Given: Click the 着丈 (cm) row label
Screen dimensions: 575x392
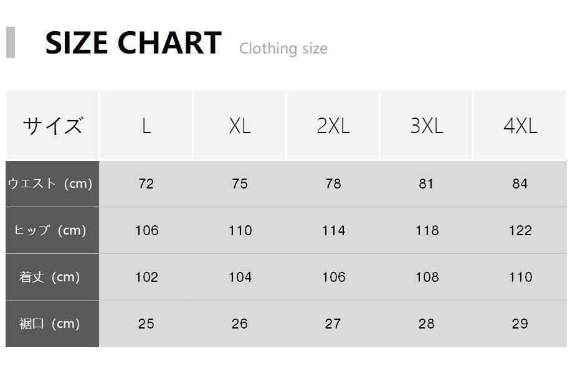Looking at the screenshot, I should tap(50, 277).
